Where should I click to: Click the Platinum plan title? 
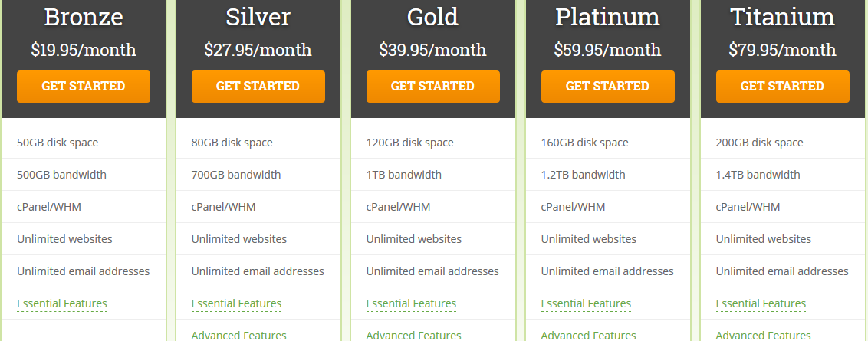(x=608, y=17)
